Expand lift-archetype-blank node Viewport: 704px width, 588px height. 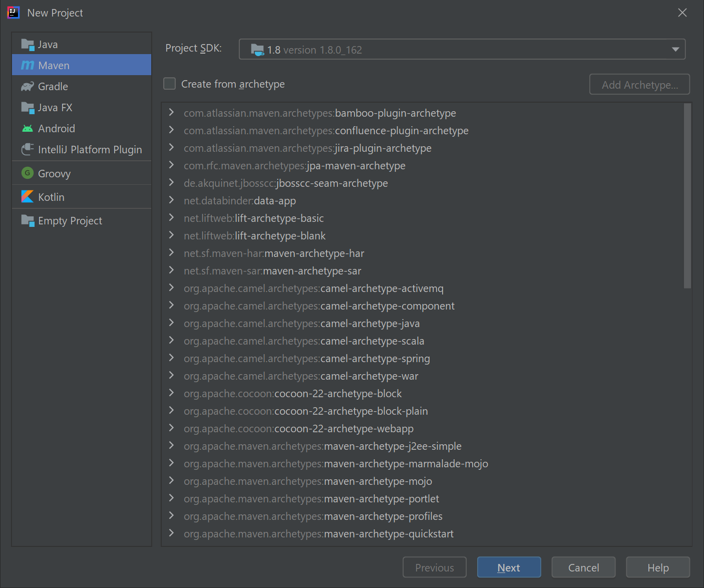[172, 235]
